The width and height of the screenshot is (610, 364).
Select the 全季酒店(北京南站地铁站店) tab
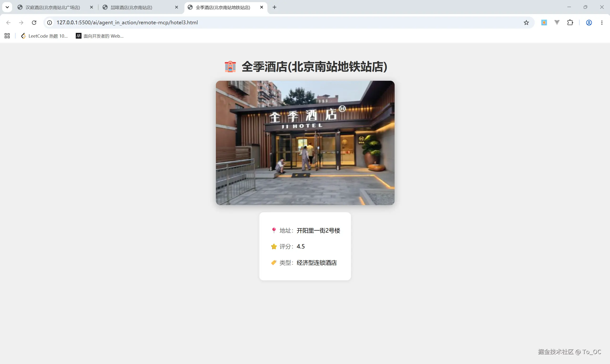point(226,7)
